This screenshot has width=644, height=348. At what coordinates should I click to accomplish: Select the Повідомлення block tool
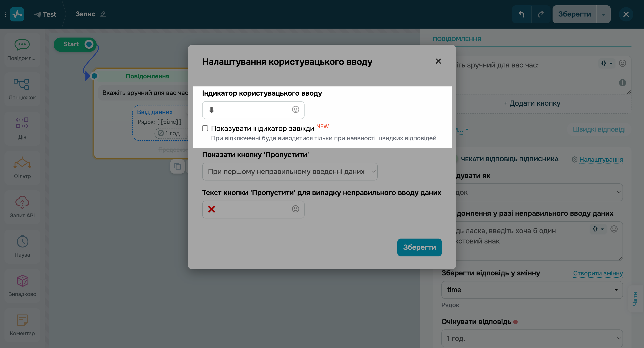pyautogui.click(x=22, y=50)
